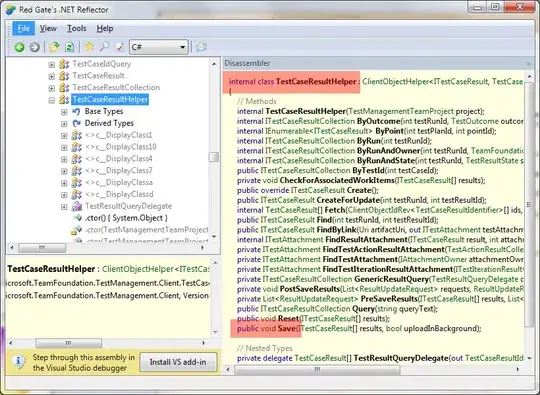Image resolution: width=540 pixels, height=395 pixels.
Task: Click the Install VS add-in button
Action: click(178, 362)
